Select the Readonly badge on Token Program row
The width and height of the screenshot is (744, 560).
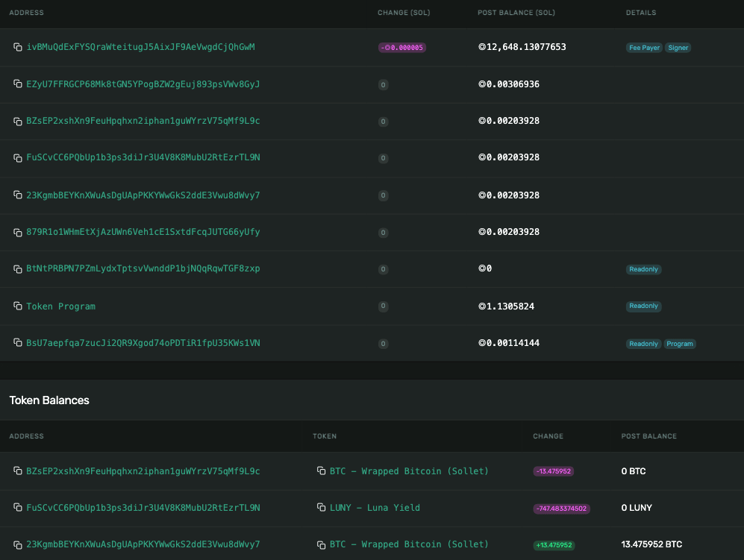pyautogui.click(x=643, y=306)
